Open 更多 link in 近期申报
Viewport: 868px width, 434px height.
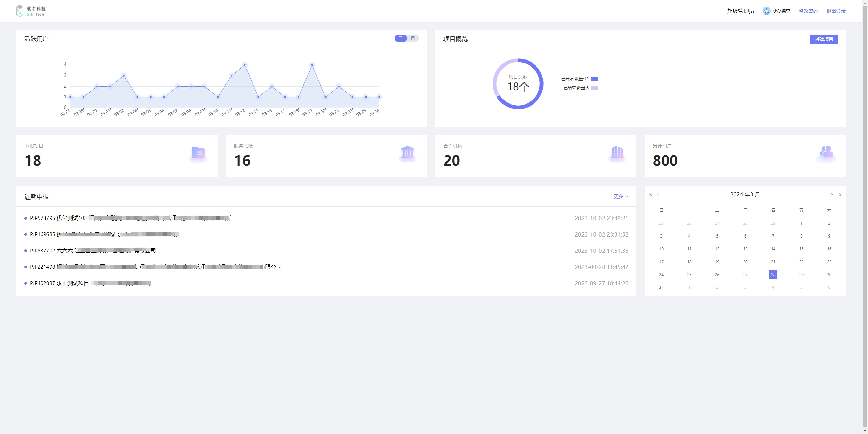(620, 196)
